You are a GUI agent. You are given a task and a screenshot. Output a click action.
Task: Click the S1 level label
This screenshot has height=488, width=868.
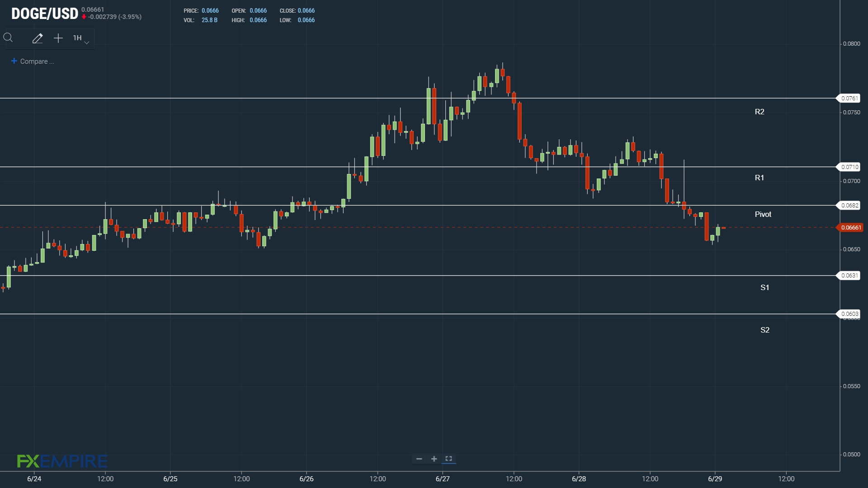coord(765,287)
